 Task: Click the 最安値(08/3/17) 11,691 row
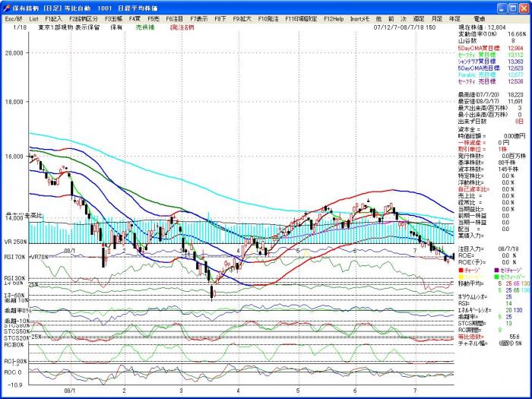pos(491,101)
